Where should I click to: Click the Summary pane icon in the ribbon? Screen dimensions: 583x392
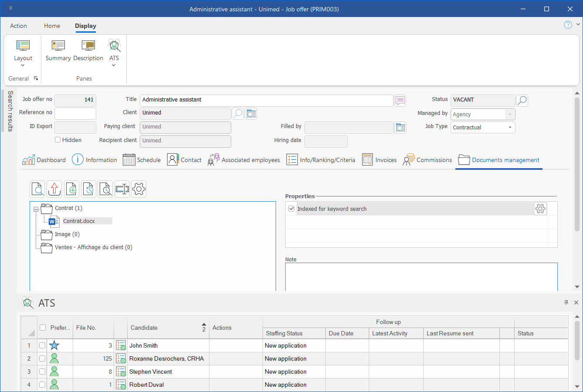pos(58,51)
